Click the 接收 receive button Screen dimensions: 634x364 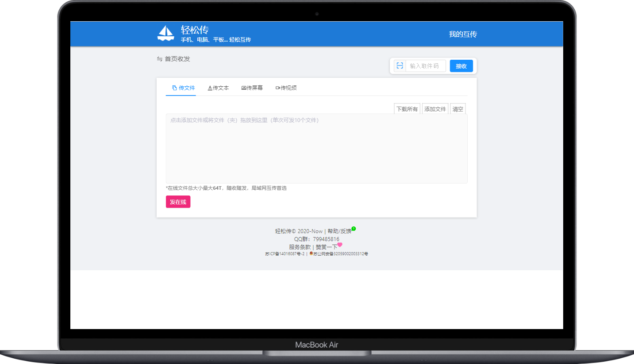(x=461, y=66)
